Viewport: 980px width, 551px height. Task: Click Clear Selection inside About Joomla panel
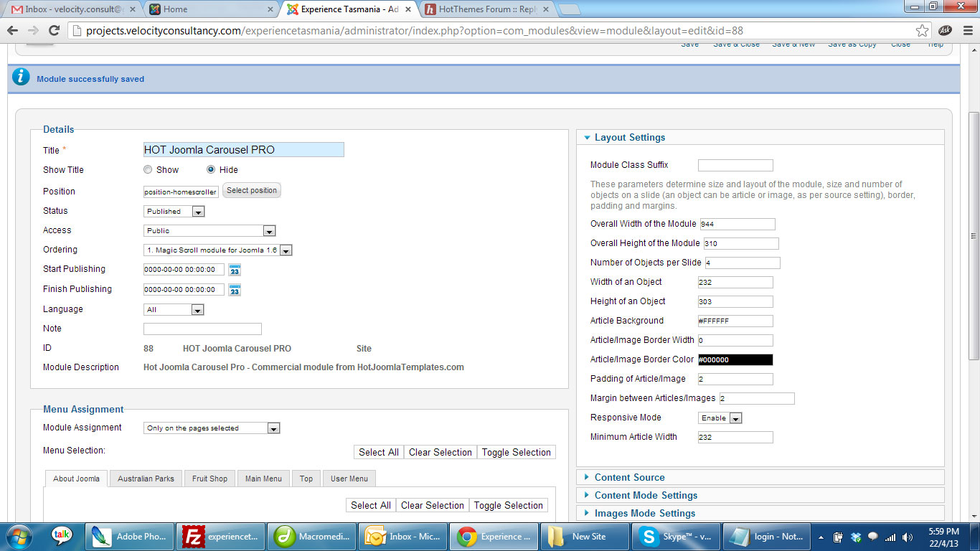(433, 505)
